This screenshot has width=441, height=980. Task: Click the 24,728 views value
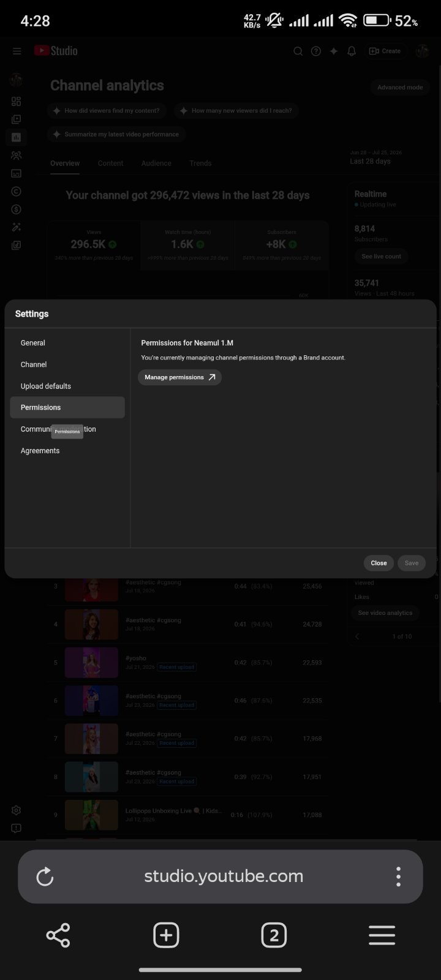pos(312,624)
